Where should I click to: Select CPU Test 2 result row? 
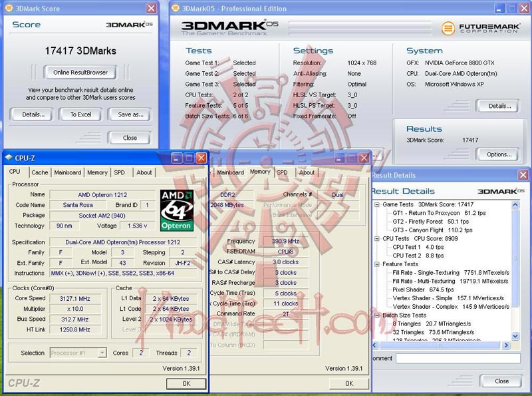coord(418,256)
